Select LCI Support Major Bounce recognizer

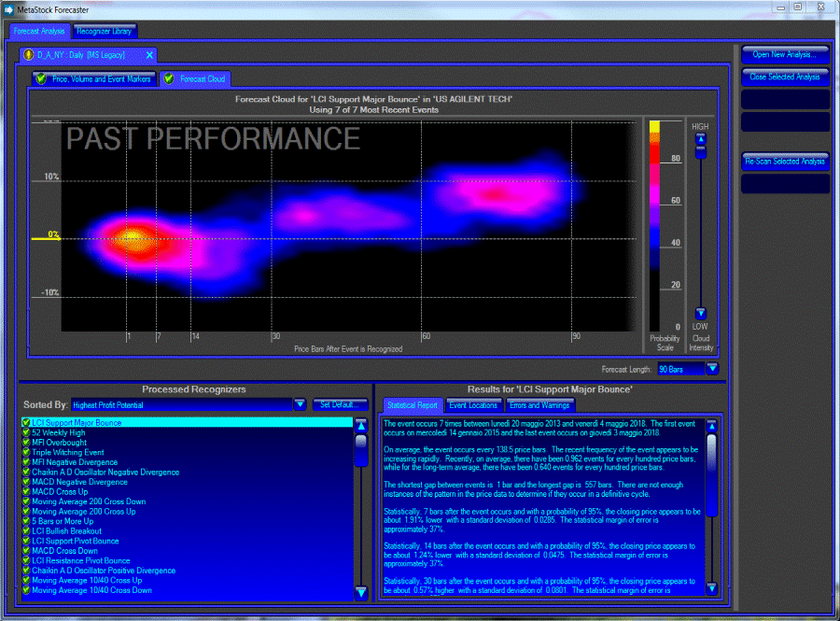click(187, 423)
